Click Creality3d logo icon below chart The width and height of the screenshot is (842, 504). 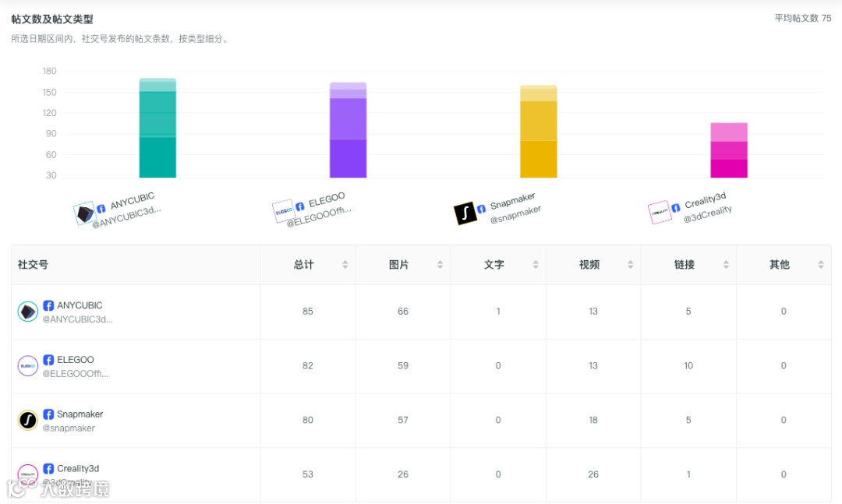(x=659, y=212)
